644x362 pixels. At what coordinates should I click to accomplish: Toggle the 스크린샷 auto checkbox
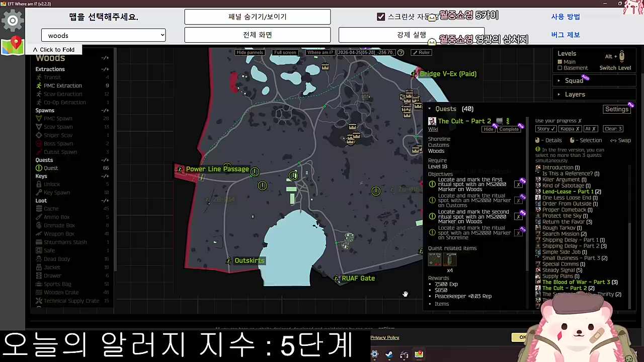pyautogui.click(x=381, y=17)
